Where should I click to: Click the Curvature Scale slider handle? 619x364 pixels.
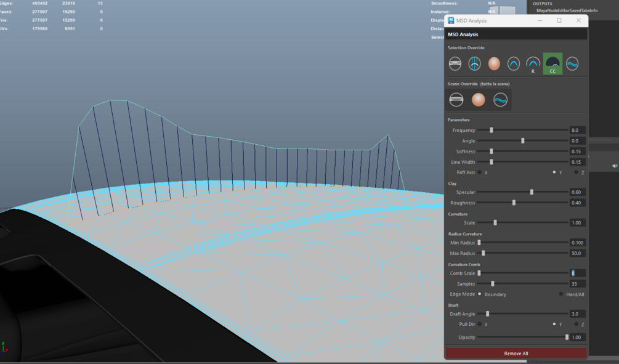[495, 223]
